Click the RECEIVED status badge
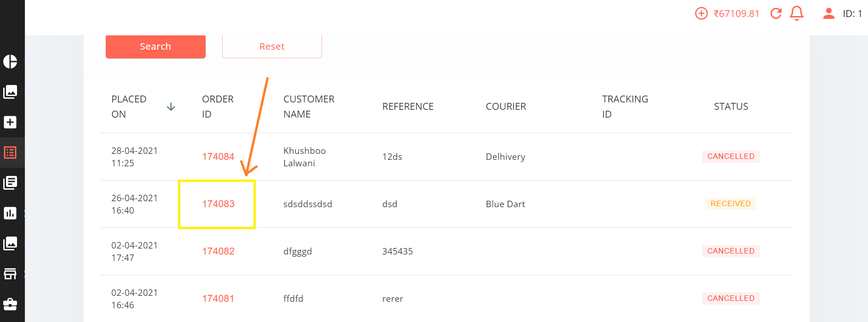Image resolution: width=868 pixels, height=322 pixels. pos(730,203)
